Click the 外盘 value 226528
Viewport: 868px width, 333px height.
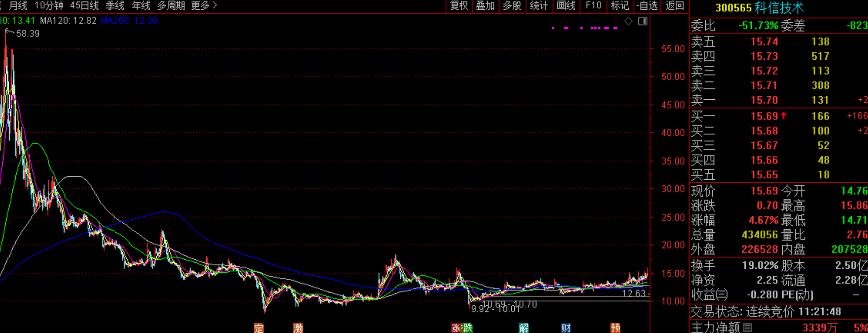tap(760, 250)
